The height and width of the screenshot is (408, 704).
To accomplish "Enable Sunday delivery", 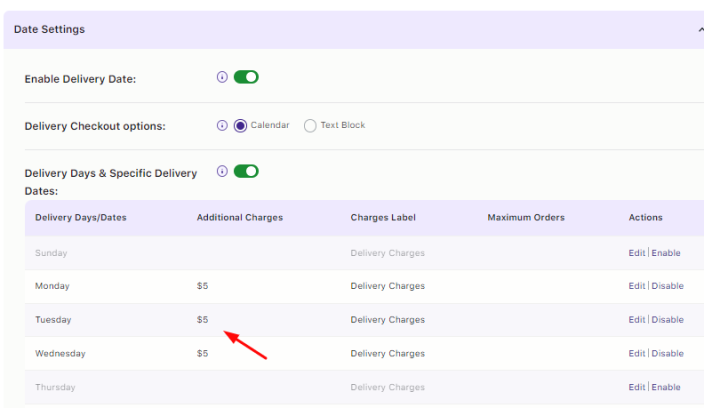I will pyautogui.click(x=666, y=253).
